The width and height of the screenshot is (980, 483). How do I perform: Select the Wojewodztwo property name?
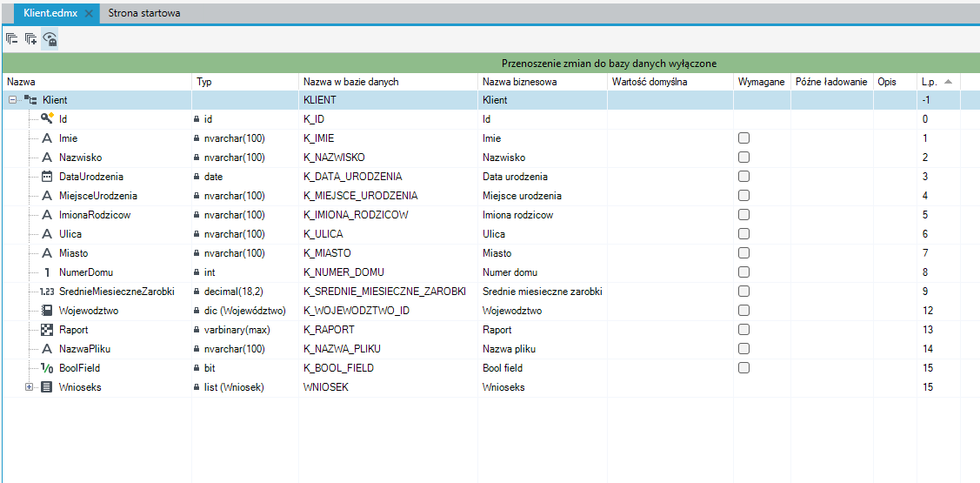click(89, 311)
